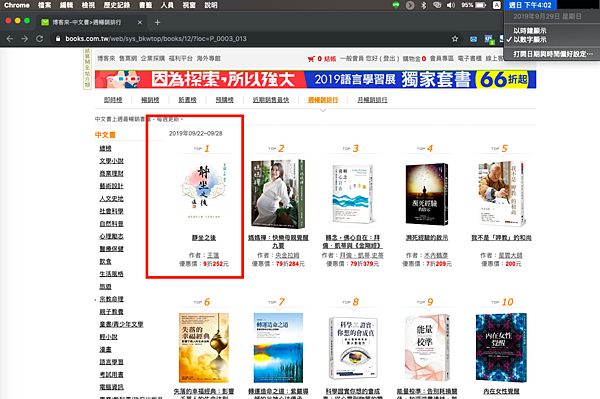Open the 檢視 menu

coord(88,5)
